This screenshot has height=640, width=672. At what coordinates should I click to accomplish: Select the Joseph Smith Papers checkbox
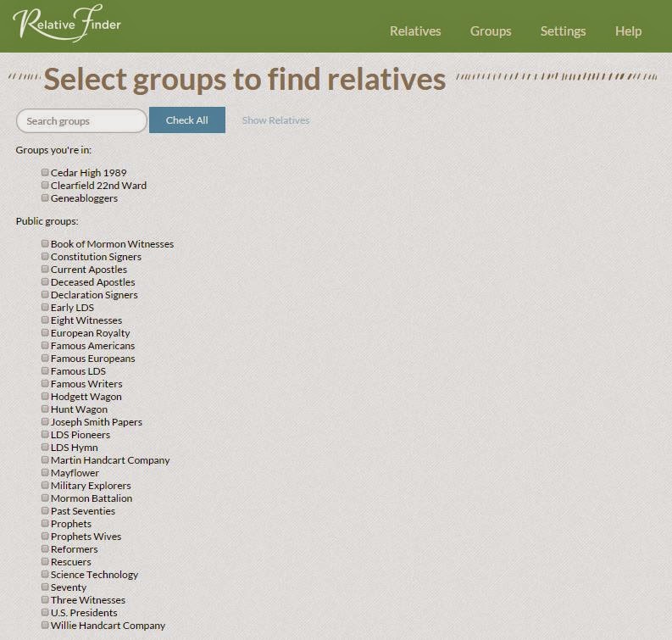pos(46,421)
